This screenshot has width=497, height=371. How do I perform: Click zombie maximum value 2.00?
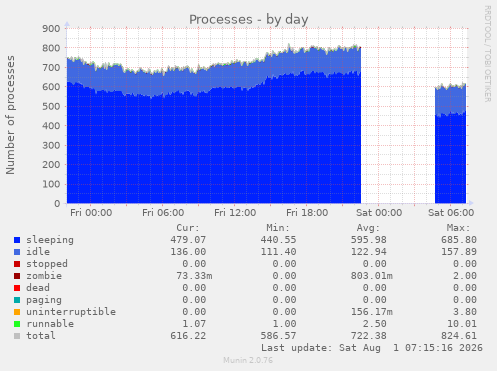[465, 276]
